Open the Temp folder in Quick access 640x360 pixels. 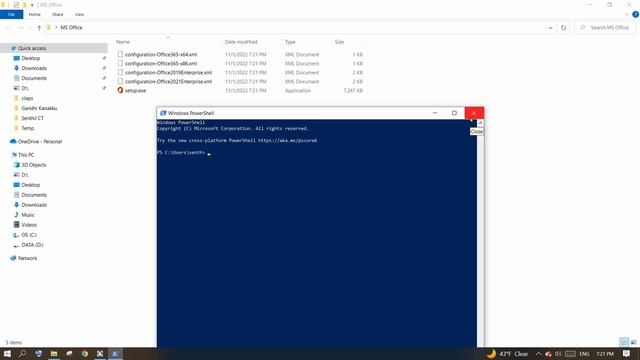click(x=27, y=128)
